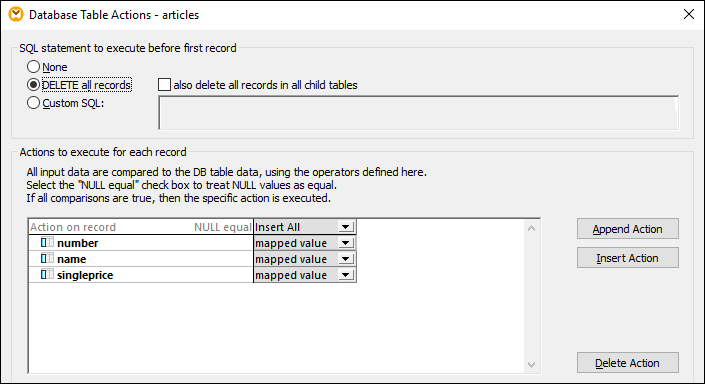Select the number column row
Viewport: 705px width, 384px height.
141,243
